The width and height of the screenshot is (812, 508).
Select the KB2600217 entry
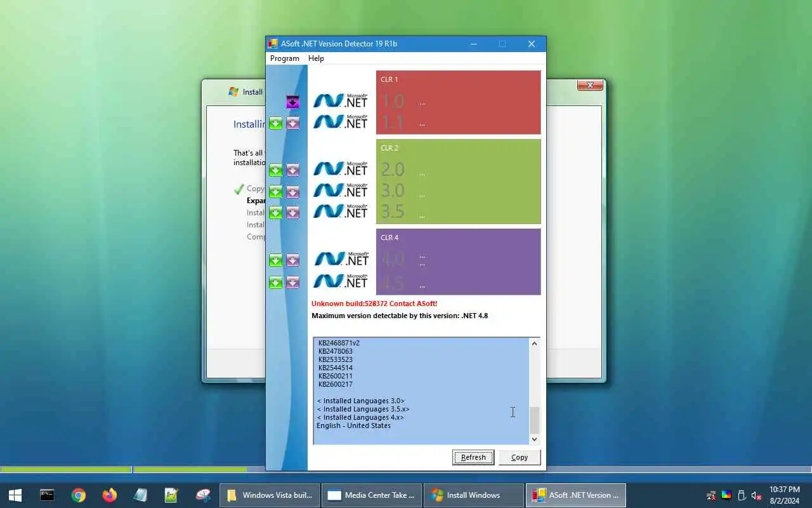point(336,384)
